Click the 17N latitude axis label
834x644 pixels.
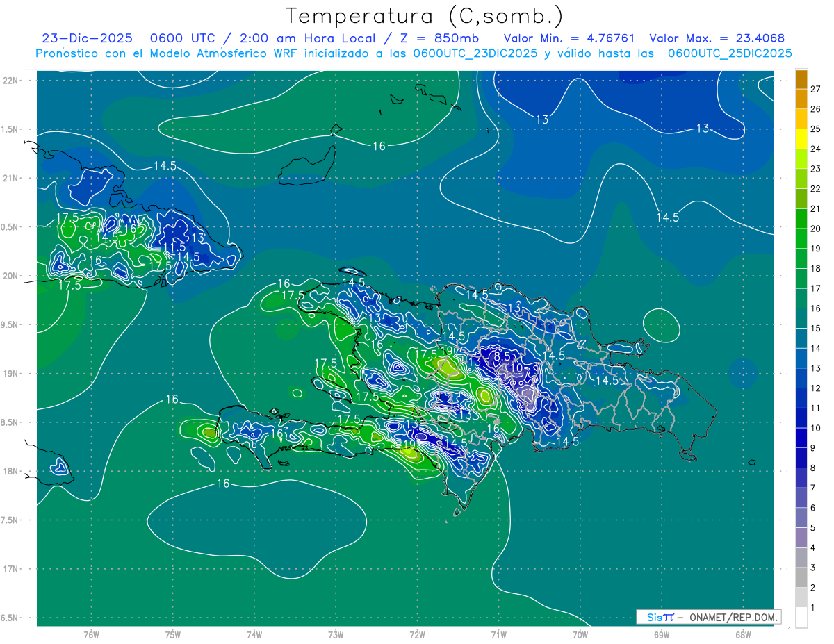coord(10,569)
